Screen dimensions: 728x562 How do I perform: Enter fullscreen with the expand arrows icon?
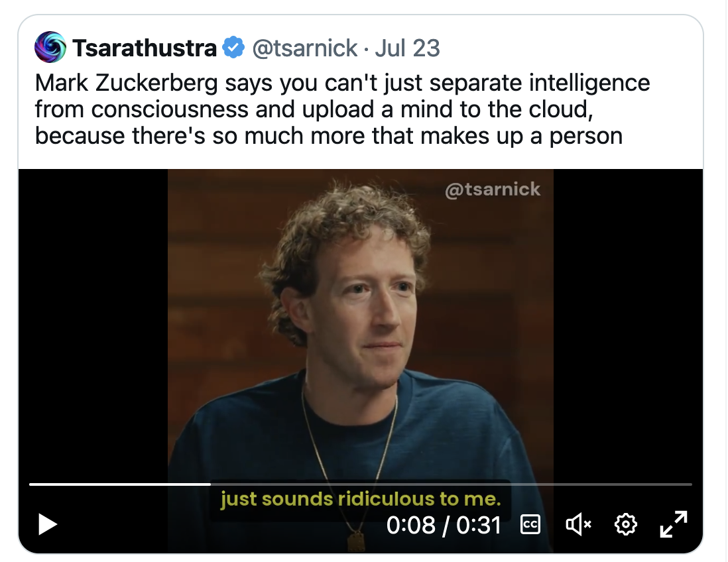pyautogui.click(x=674, y=524)
